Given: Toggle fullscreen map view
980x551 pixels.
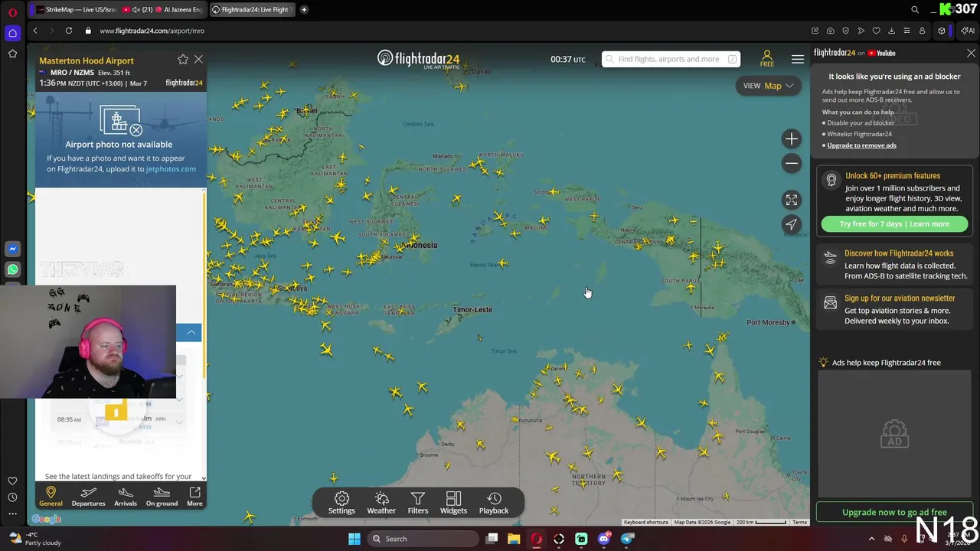Looking at the screenshot, I should (791, 200).
